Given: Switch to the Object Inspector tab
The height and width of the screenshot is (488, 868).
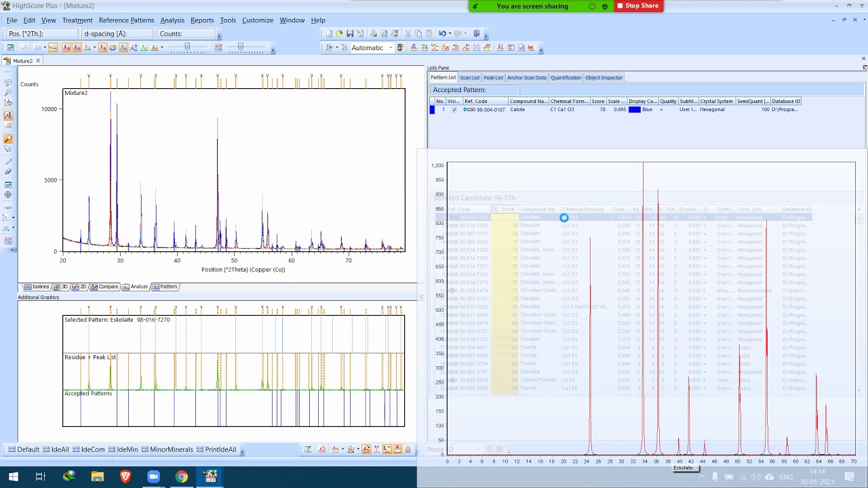Looking at the screenshot, I should coord(604,77).
